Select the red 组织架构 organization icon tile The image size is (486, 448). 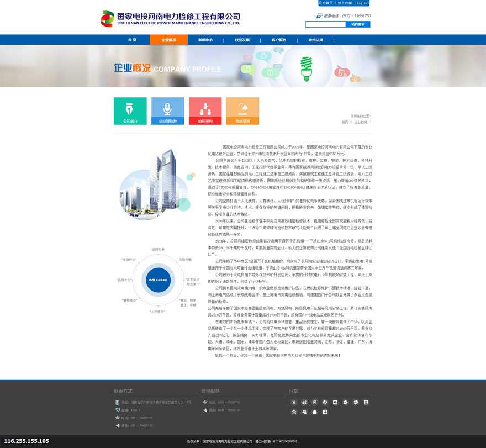pos(205,111)
